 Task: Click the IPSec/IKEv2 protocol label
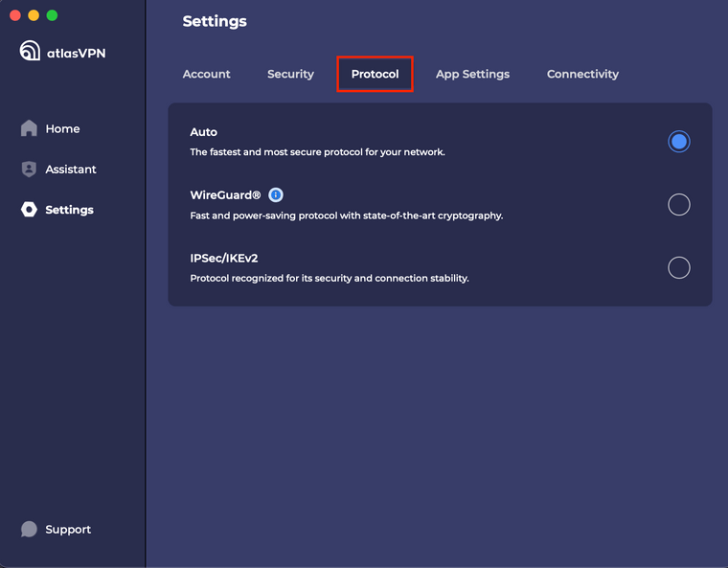224,259
